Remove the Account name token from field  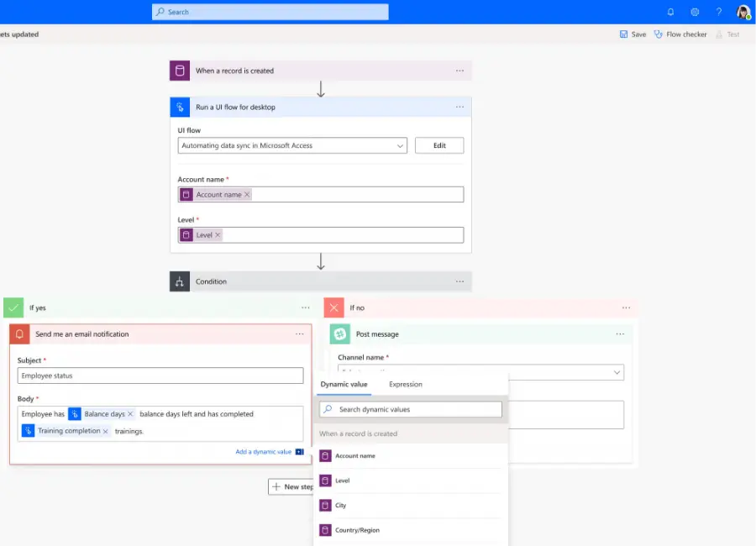(247, 194)
